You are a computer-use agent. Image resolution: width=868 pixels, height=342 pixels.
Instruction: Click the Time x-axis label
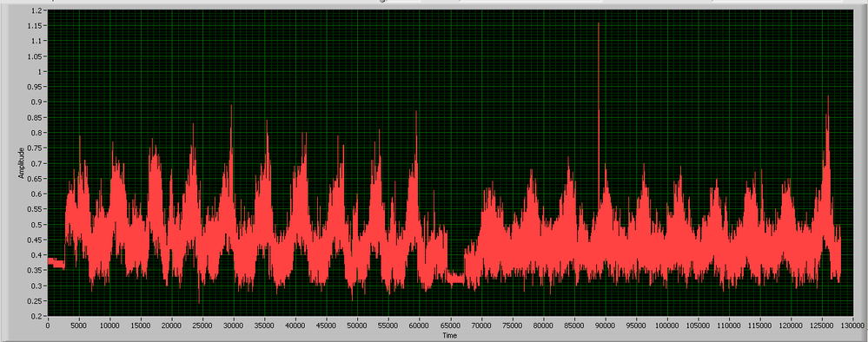pos(449,335)
